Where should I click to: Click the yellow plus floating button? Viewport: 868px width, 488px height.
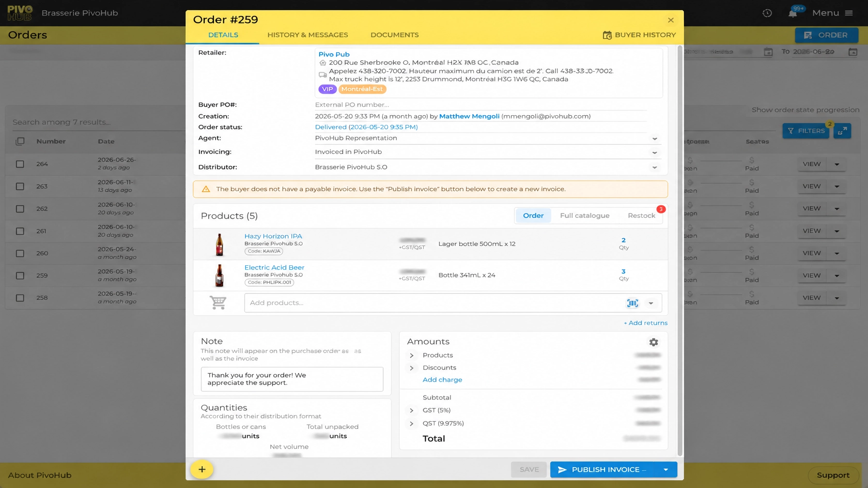click(x=201, y=469)
